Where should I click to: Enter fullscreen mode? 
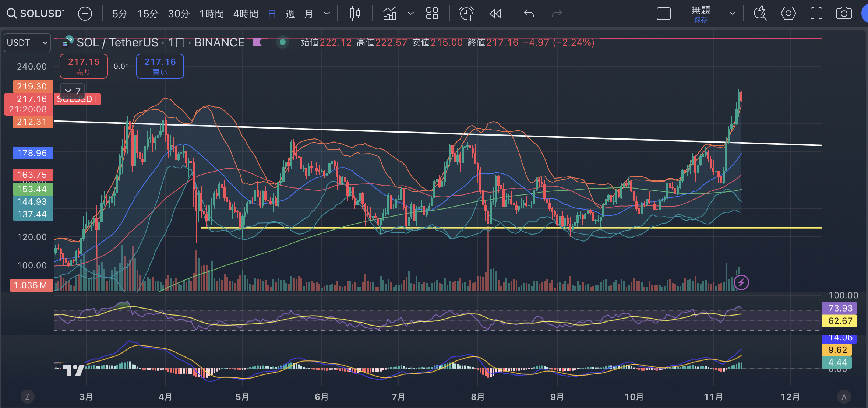[x=816, y=14]
